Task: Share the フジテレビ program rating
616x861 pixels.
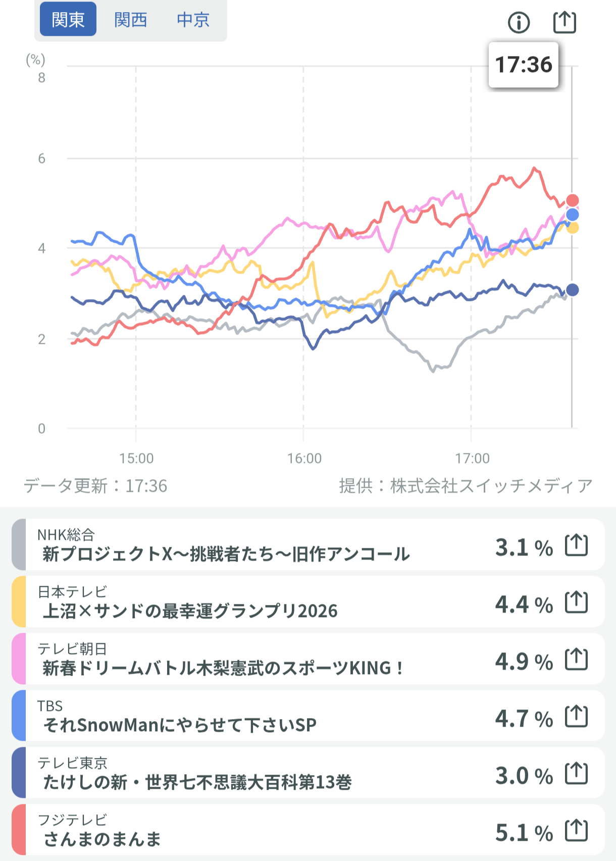Action: click(x=576, y=831)
